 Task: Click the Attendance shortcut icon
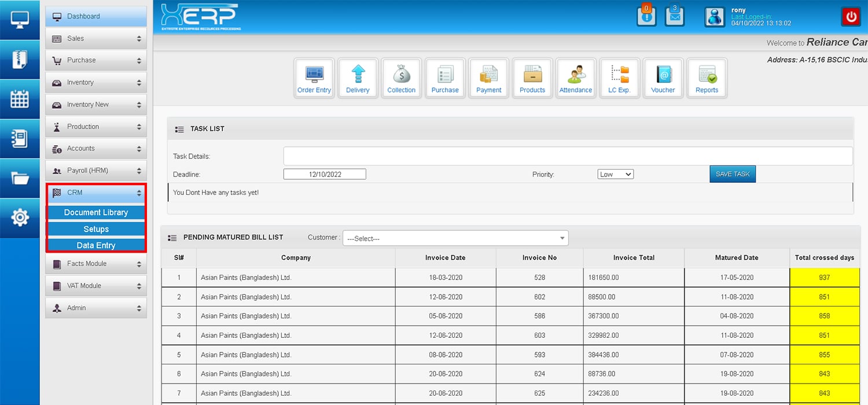(x=576, y=78)
